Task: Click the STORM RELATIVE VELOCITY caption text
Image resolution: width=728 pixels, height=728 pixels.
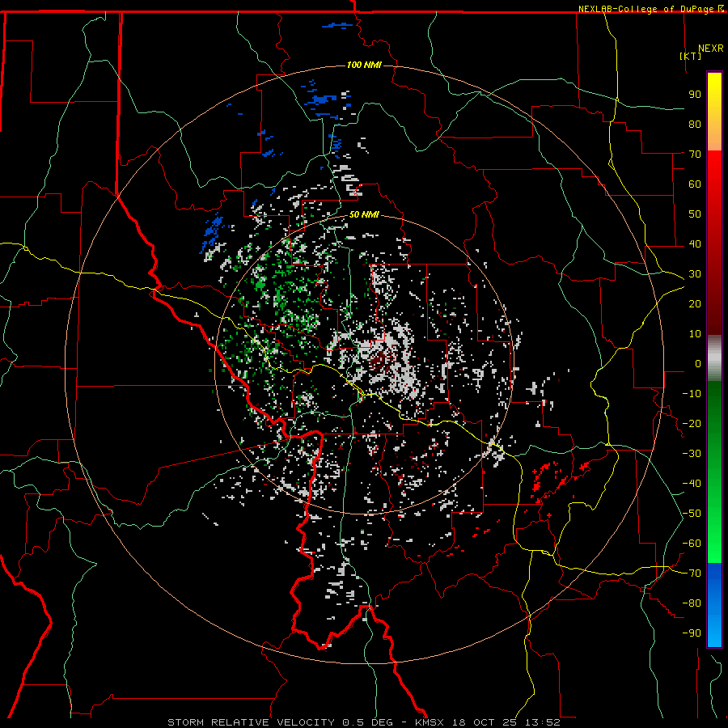Action: [251, 722]
